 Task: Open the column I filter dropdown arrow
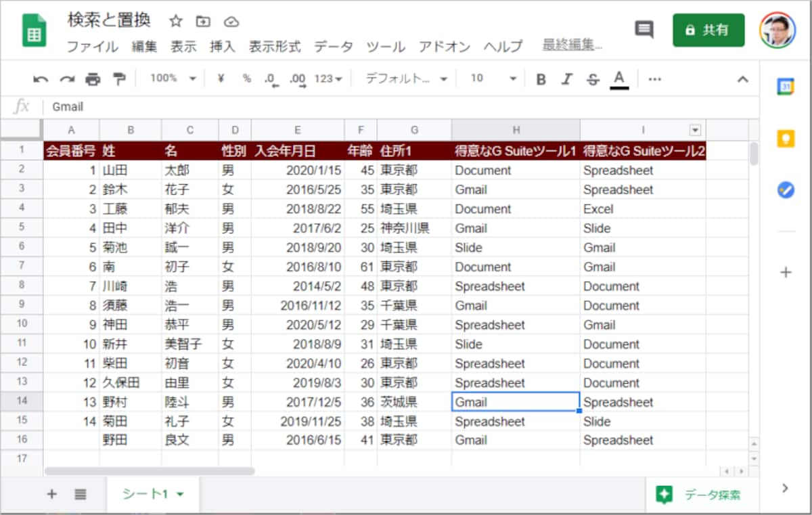tap(694, 130)
